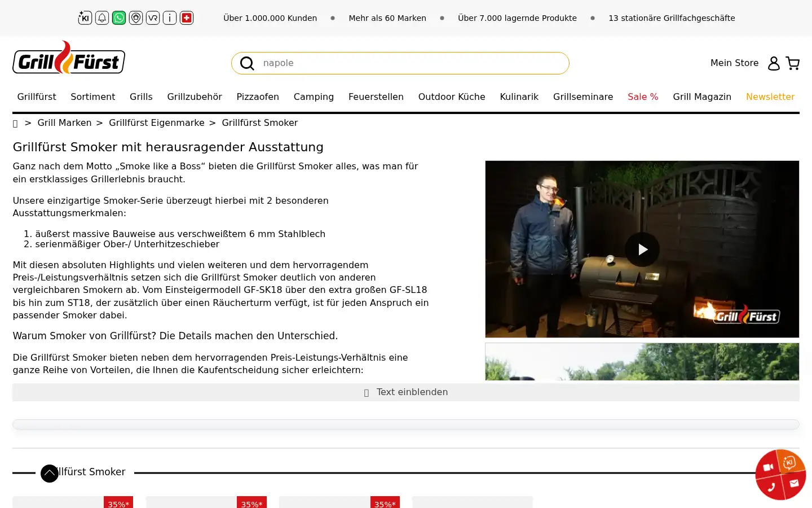Open Sortiment menu
812x508 pixels.
click(93, 97)
